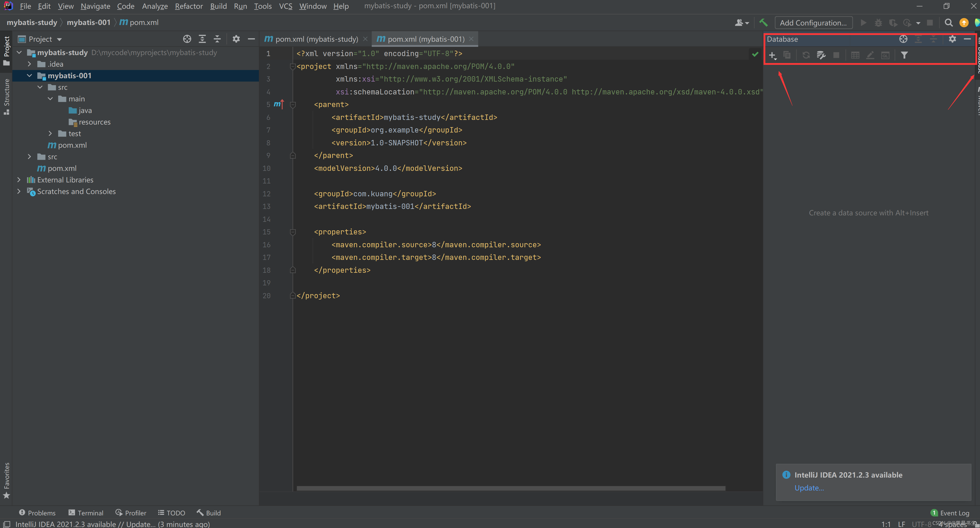This screenshot has width=980, height=528.
Task: Expand External Libraries node
Action: pos(19,180)
